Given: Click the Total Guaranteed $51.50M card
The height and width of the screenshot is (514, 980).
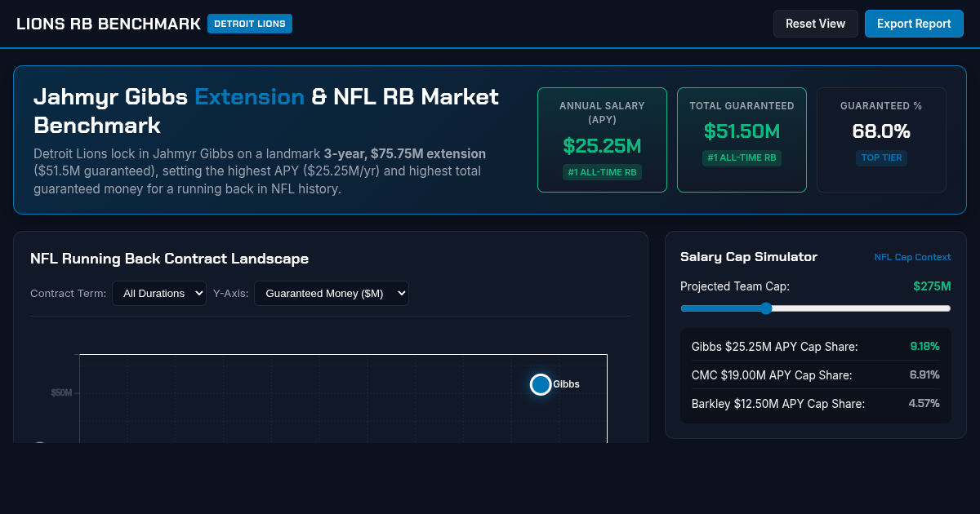Looking at the screenshot, I should tap(742, 140).
